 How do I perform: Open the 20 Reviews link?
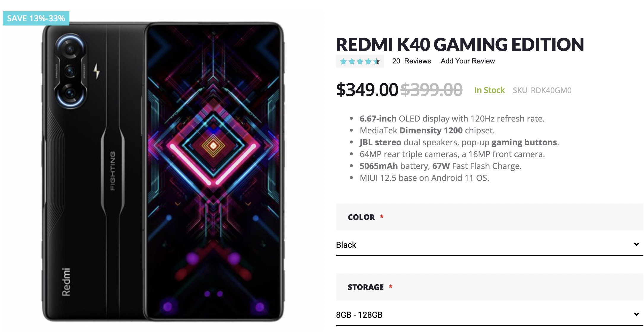(x=411, y=61)
